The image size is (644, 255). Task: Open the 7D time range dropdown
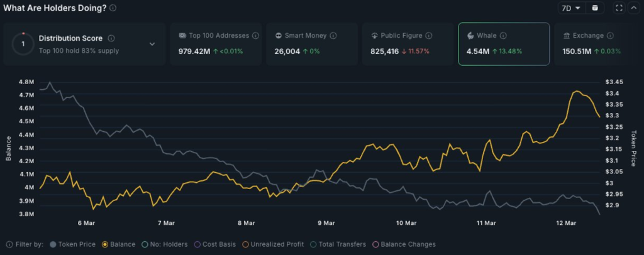571,8
